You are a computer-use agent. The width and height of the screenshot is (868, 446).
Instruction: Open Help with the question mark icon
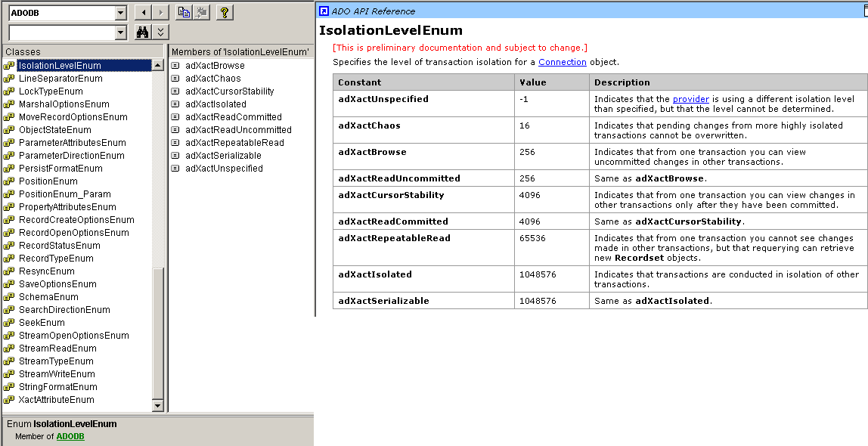[225, 13]
